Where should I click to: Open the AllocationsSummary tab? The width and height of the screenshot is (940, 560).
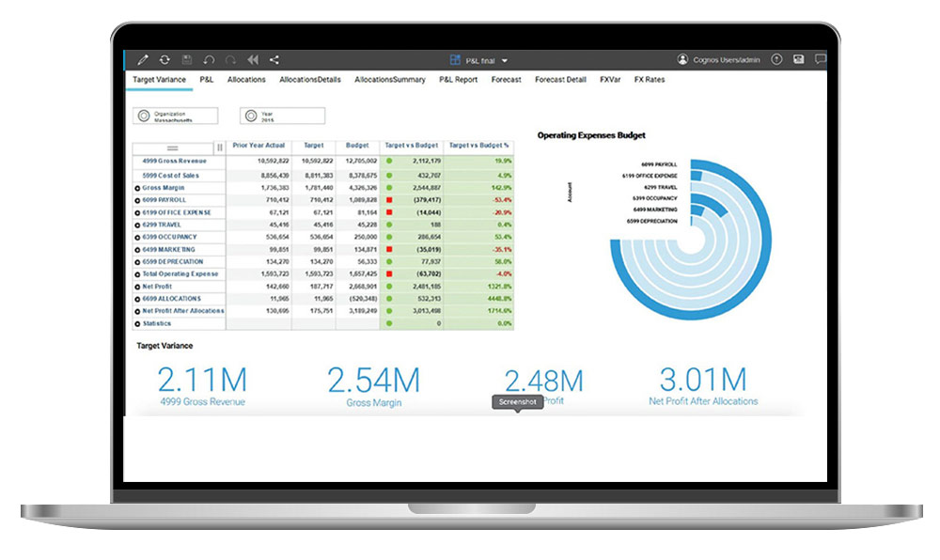[390, 80]
